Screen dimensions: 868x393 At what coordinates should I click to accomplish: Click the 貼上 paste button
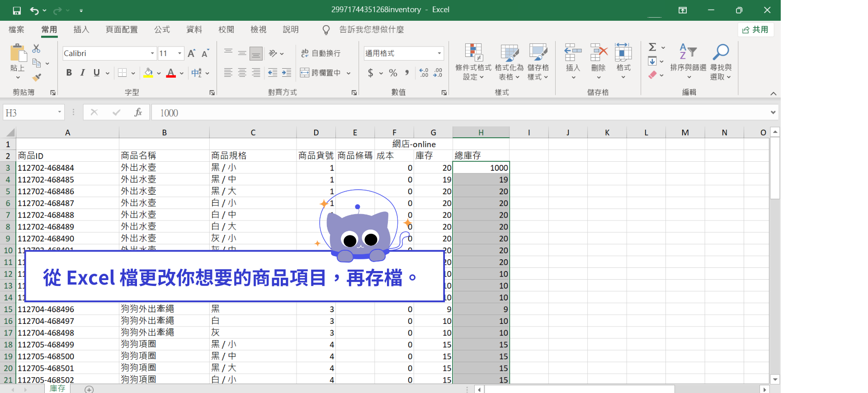pyautogui.click(x=18, y=62)
